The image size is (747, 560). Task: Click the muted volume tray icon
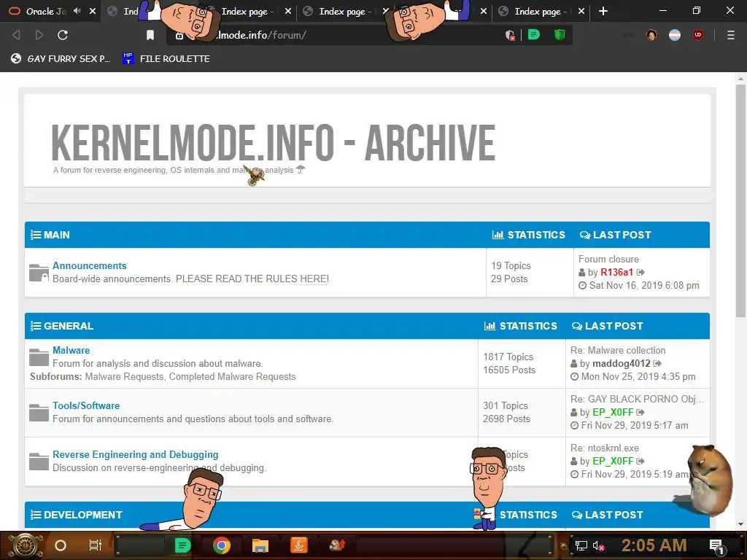598,545
